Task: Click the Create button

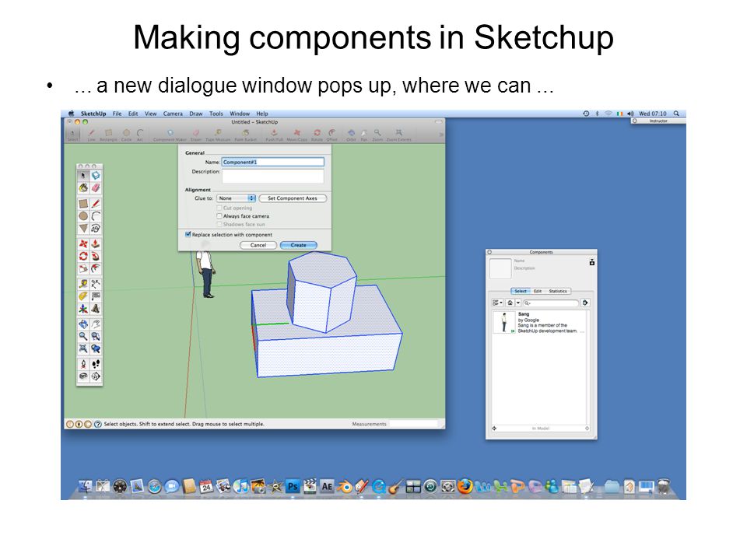Action: point(299,245)
